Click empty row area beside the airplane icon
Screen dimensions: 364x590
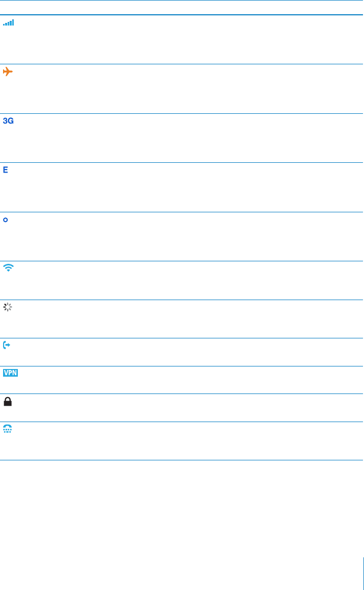188,89
